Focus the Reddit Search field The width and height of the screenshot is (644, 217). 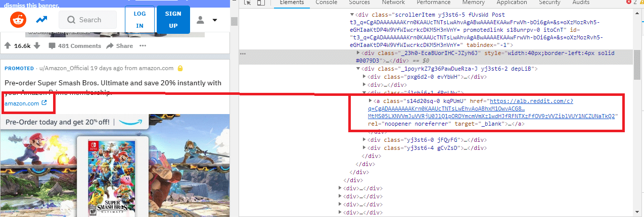(88, 20)
